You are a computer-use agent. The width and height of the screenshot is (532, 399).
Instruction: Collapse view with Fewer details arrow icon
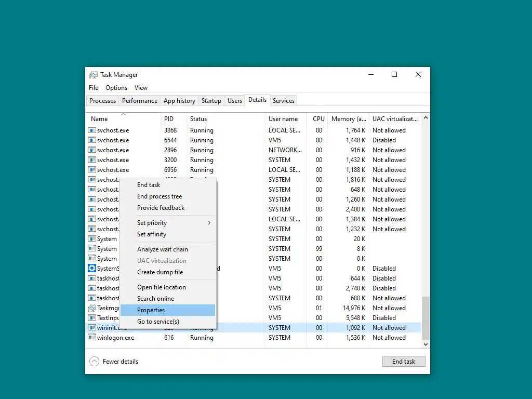click(x=95, y=362)
